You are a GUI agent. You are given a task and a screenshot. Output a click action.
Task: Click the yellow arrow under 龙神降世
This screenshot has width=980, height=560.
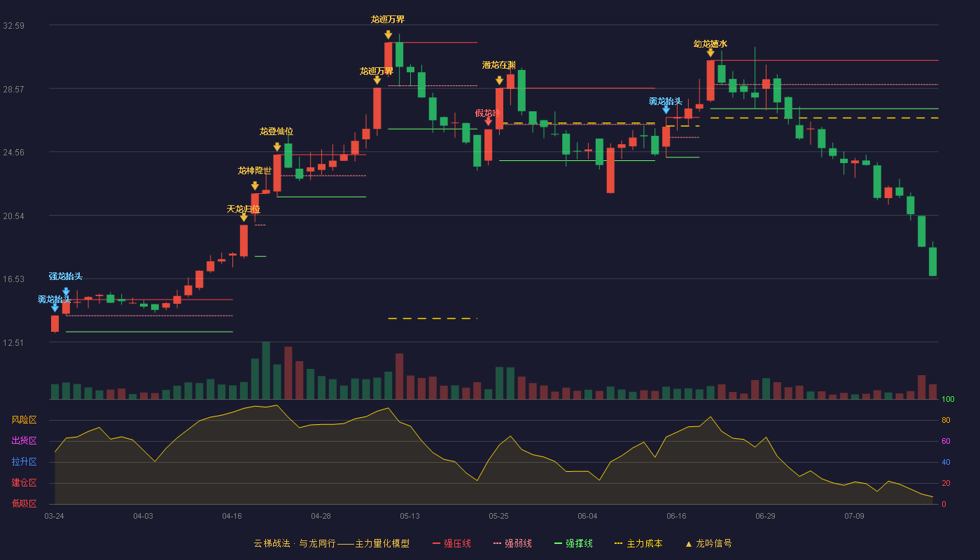pyautogui.click(x=255, y=185)
